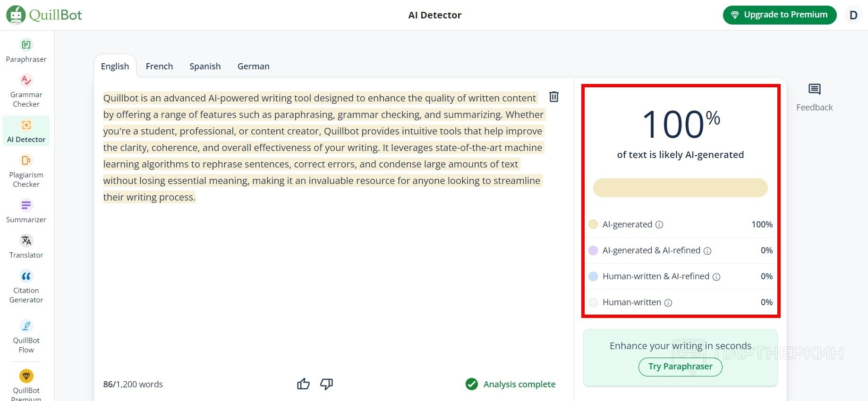Open the Summarizer tool
The image size is (868, 401).
pos(26,211)
